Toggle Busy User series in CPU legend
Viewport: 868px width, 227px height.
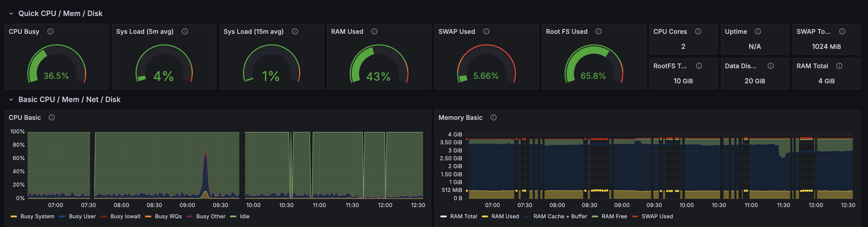(x=82, y=216)
